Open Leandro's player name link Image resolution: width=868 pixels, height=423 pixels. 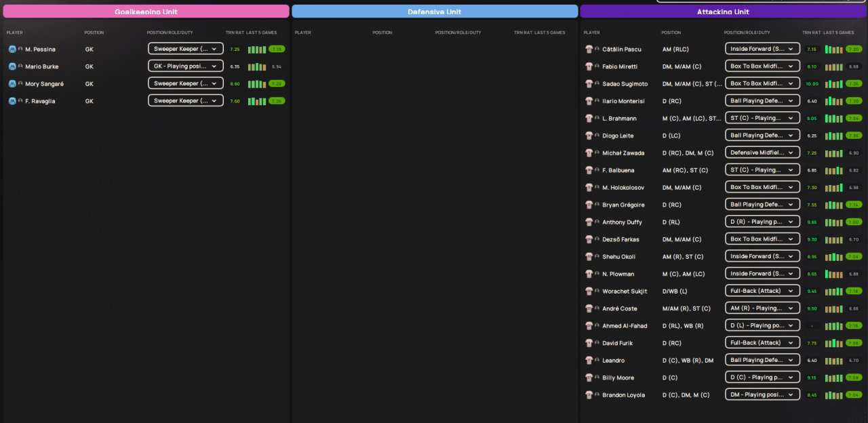613,361
